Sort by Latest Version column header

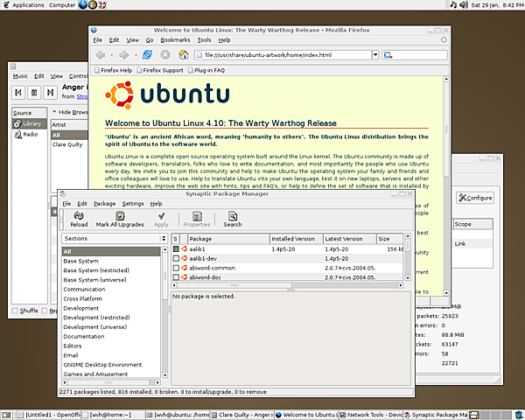(x=349, y=239)
